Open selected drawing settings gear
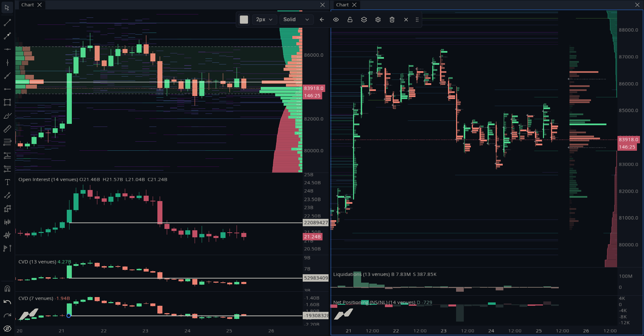644x336 pixels. click(378, 19)
